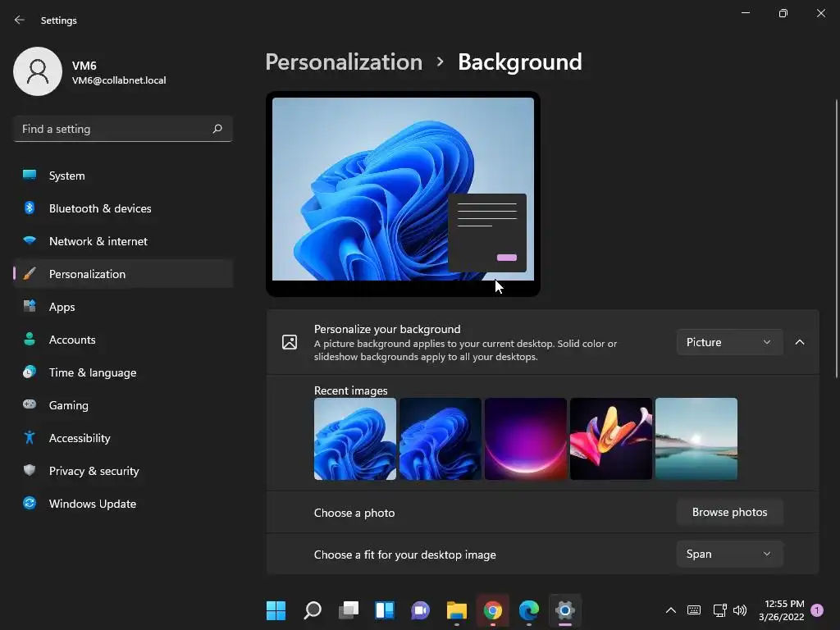The width and height of the screenshot is (840, 630).
Task: Open Microsoft Edge from the taskbar
Action: [x=529, y=610]
